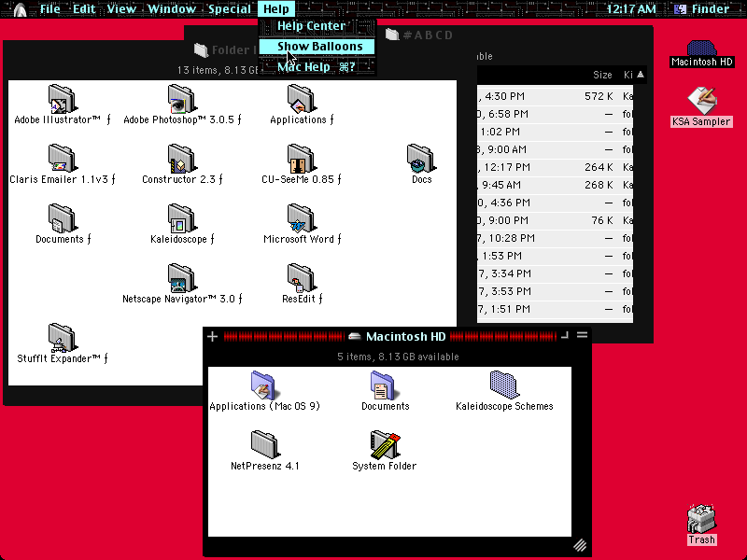Choose Help Center from Help menu
The height and width of the screenshot is (560, 747).
pos(317,26)
